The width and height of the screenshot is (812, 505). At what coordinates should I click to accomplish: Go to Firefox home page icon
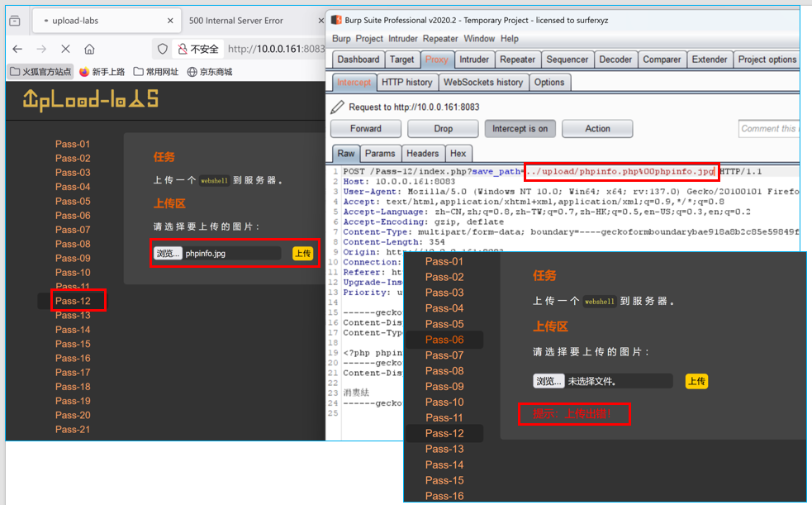89,50
